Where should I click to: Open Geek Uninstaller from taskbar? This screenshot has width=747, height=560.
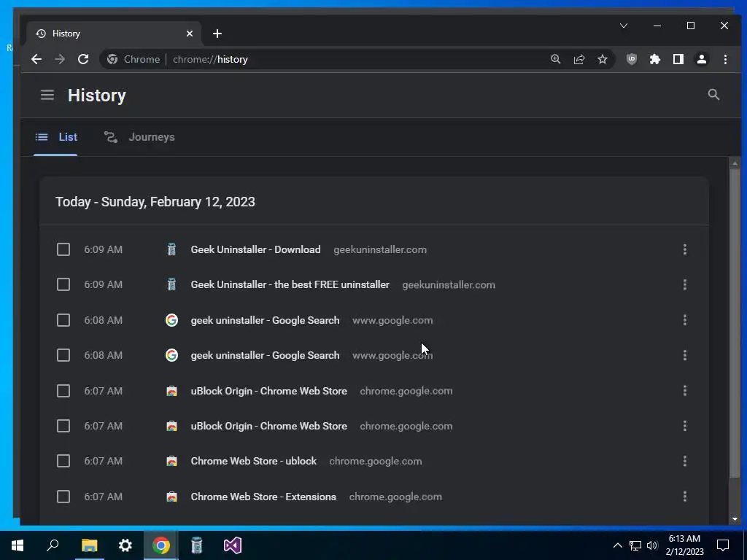pos(197,545)
